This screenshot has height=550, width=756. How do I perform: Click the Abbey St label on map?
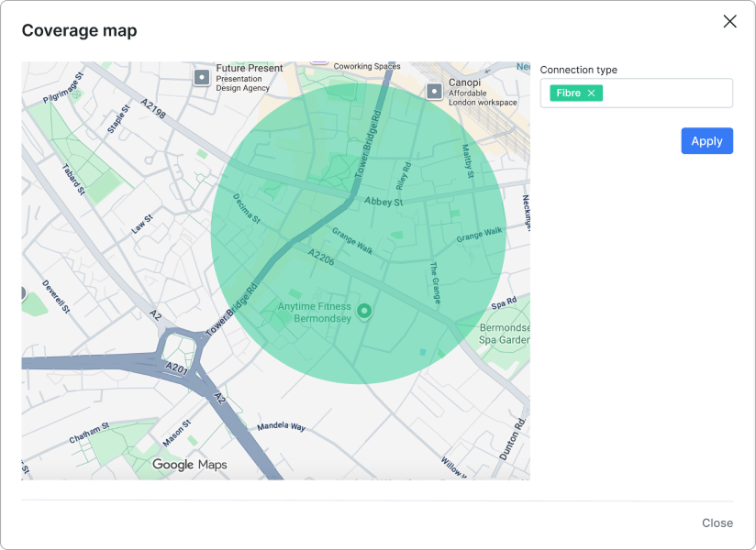coord(384,202)
